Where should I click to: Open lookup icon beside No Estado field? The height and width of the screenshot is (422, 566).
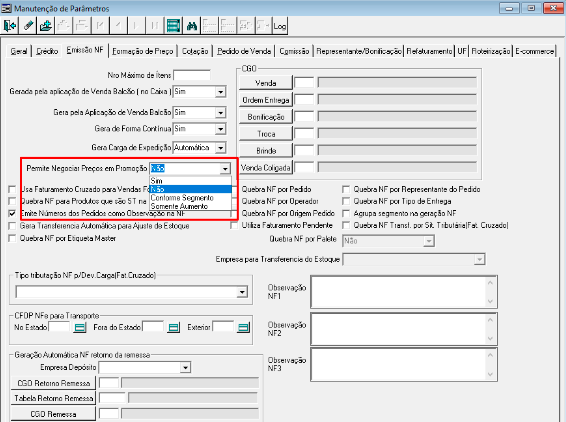click(x=80, y=327)
